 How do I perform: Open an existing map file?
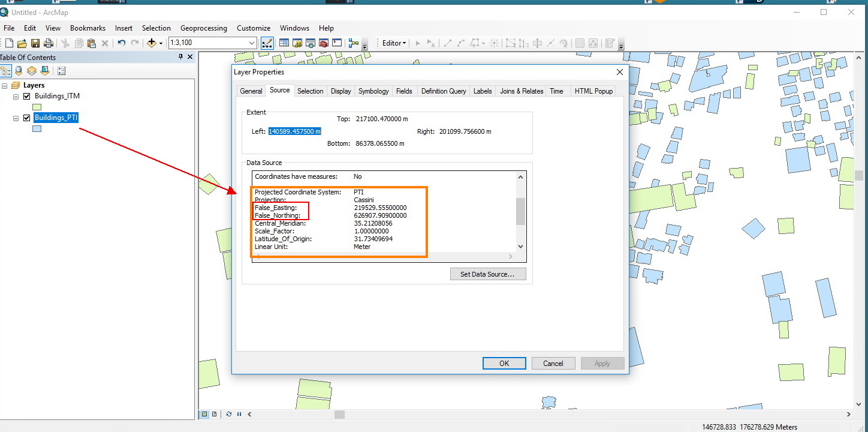point(22,43)
